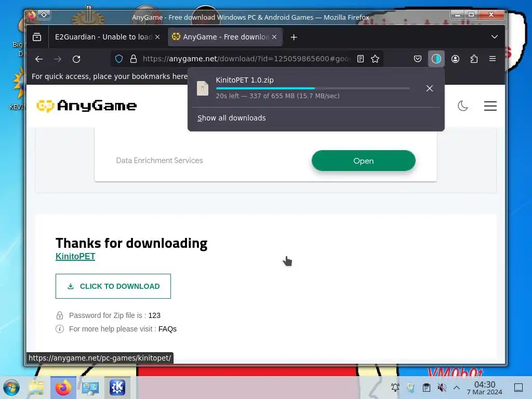This screenshot has width=532, height=399.
Task: Open tracking protection shield icon
Action: [119, 59]
